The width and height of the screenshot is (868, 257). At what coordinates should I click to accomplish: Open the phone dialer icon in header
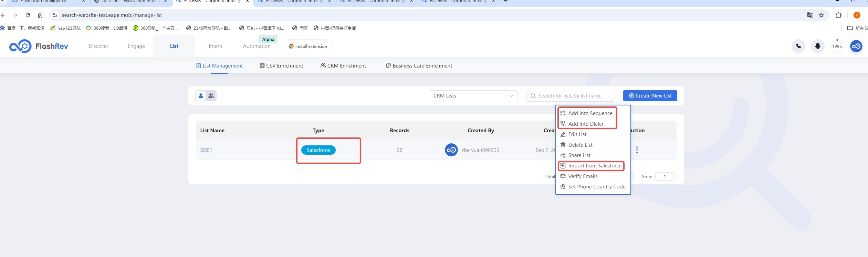click(798, 46)
